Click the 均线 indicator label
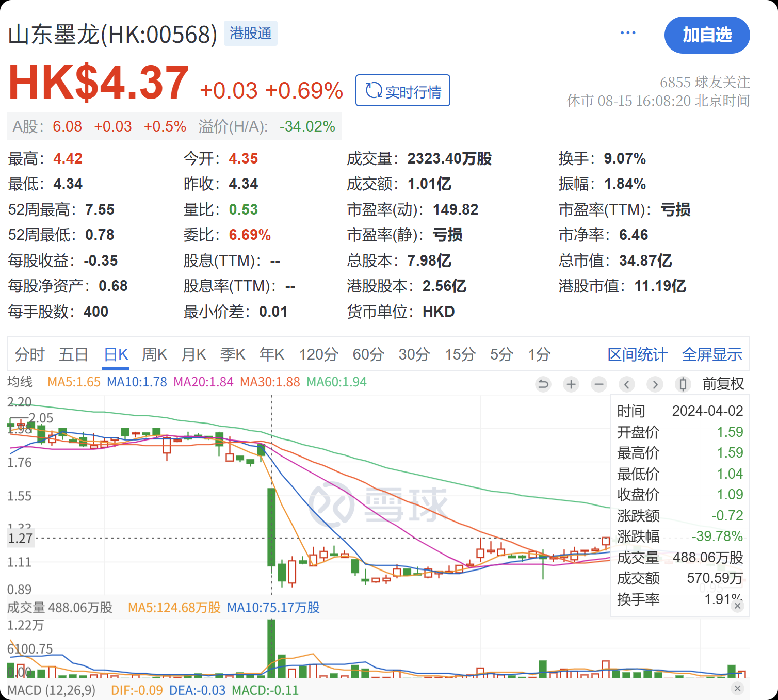The image size is (778, 700). (20, 382)
